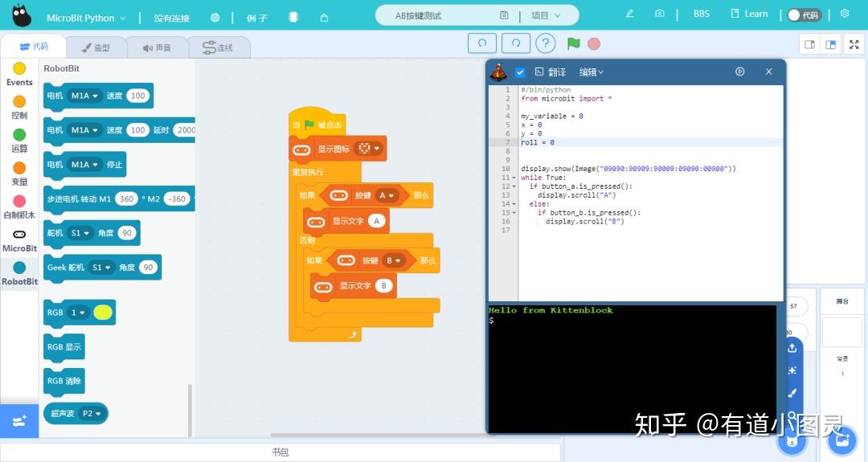Toggle the checkbox in code panel header
The image size is (868, 462).
point(520,72)
